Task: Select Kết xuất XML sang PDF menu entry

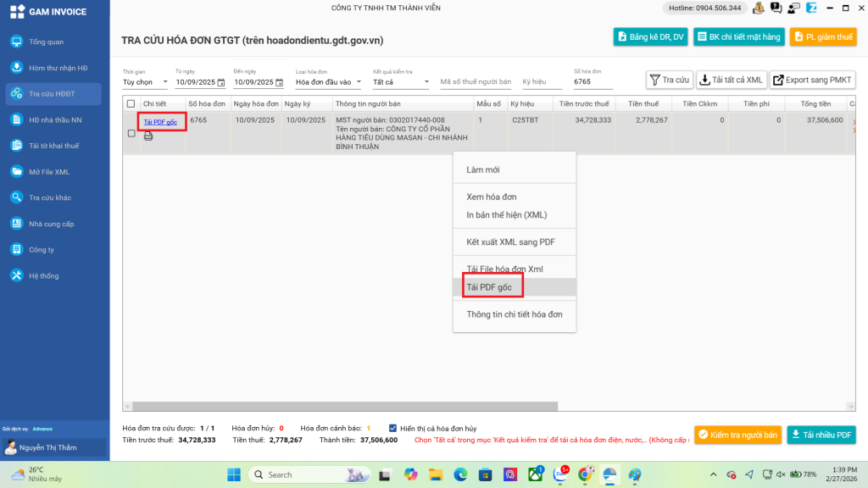Action: pos(510,242)
